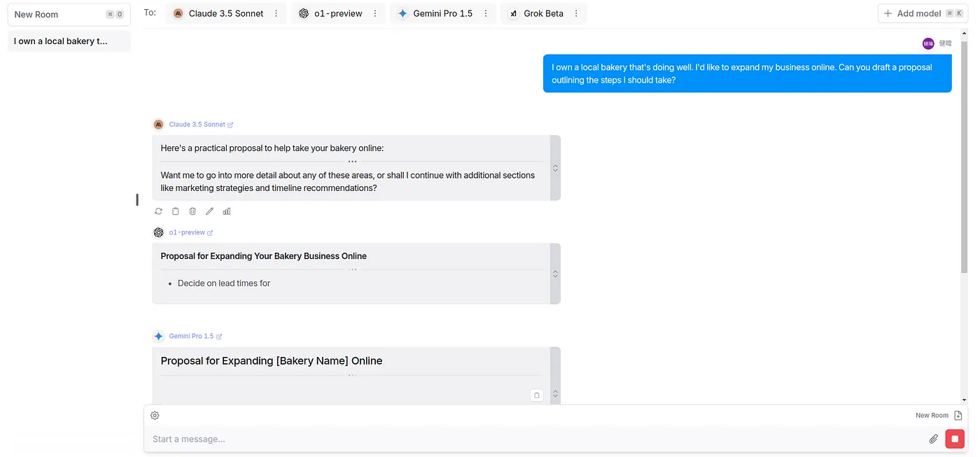Click the Gemini Pro 1.5 star icon in the chat
Screen dimensions: 980x457
[x=158, y=337]
